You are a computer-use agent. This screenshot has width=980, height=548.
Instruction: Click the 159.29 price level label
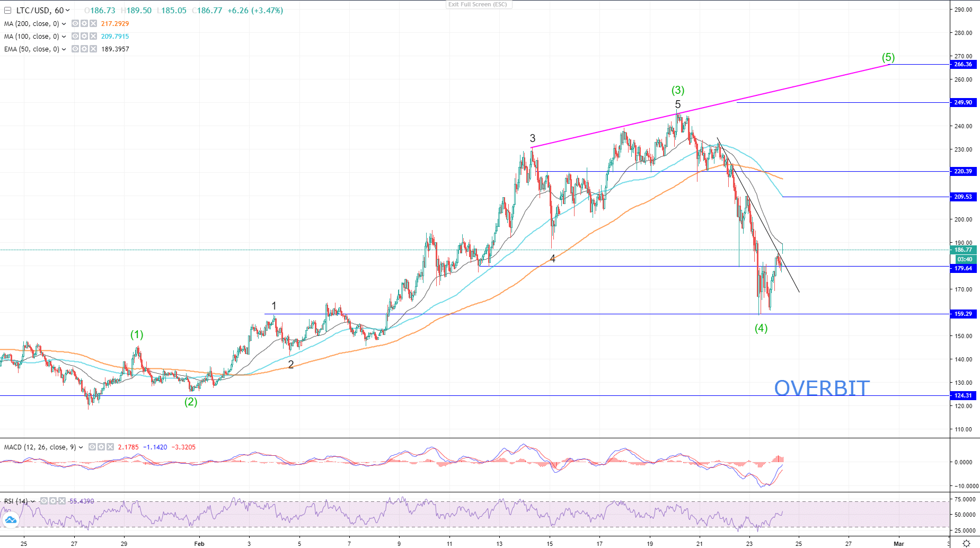[963, 314]
